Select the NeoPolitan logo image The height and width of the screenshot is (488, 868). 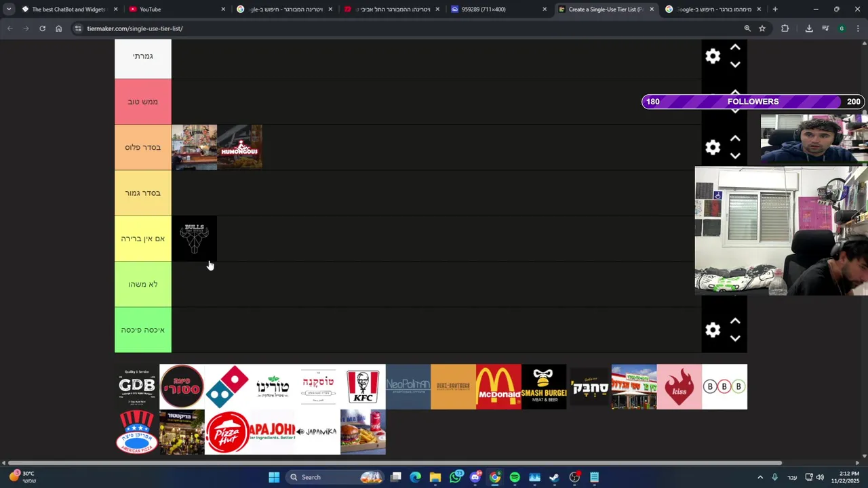408,386
